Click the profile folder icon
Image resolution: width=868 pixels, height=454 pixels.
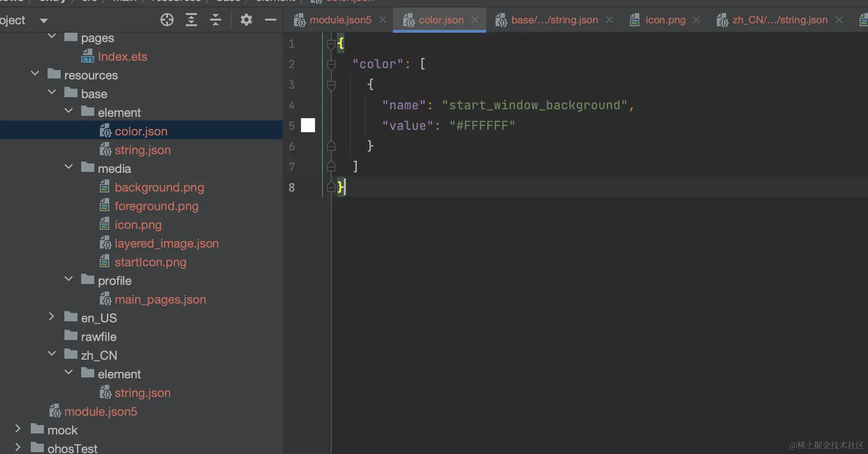(88, 279)
